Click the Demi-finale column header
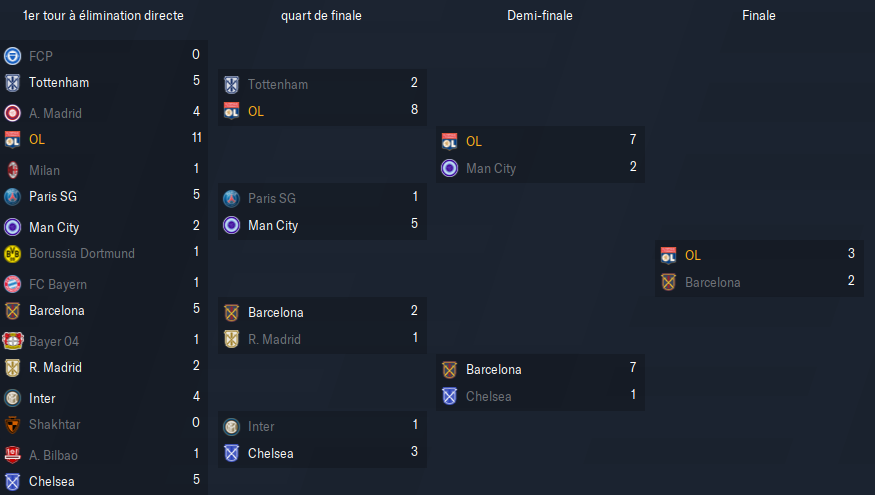Screen dimensions: 875x495 tap(540, 16)
